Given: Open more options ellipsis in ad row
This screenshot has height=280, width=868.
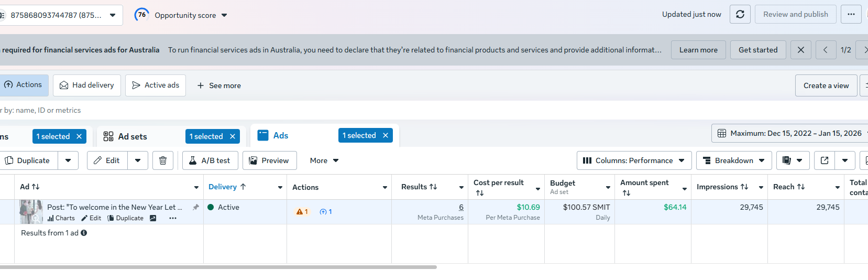Looking at the screenshot, I should 173,218.
